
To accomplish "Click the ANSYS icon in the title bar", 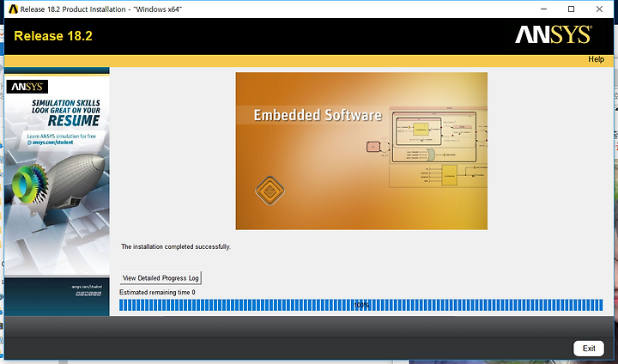I will pos(13,9).
